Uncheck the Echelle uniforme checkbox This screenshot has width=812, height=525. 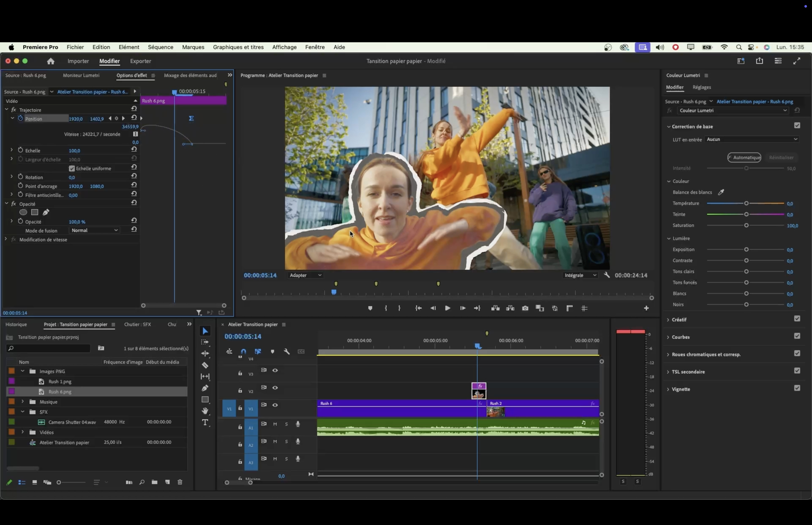click(72, 168)
